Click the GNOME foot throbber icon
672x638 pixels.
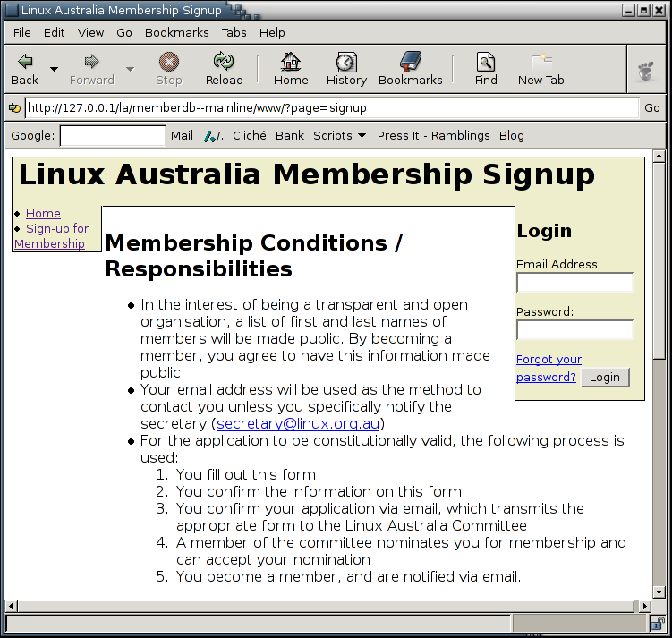coord(646,71)
